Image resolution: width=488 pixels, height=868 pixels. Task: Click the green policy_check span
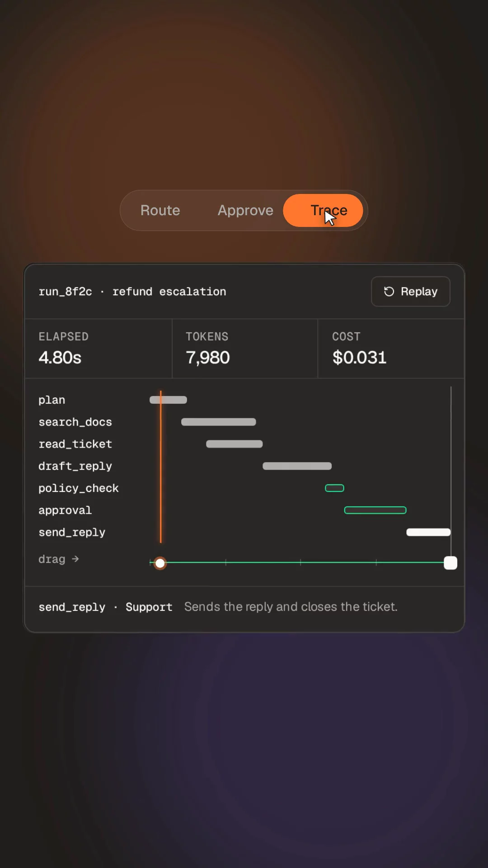pyautogui.click(x=334, y=488)
